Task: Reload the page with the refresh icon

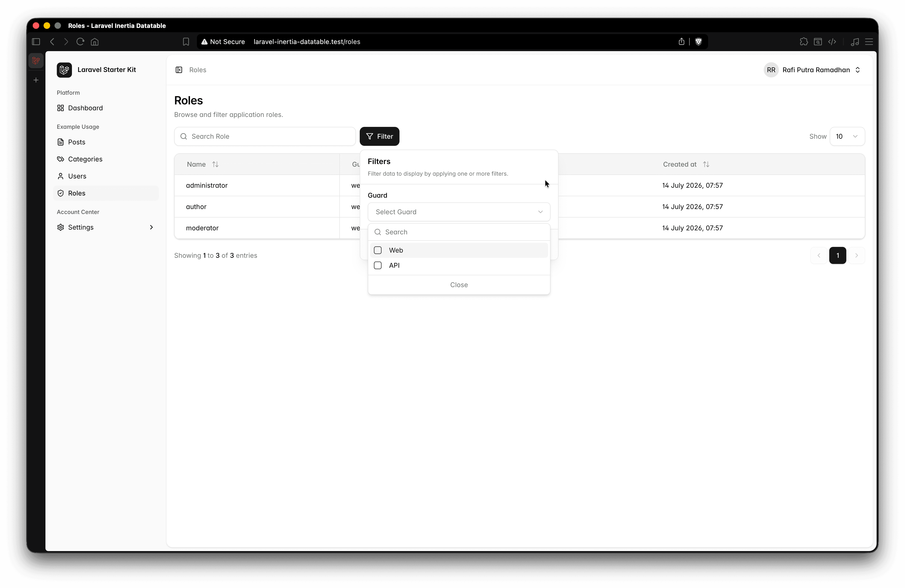Action: pyautogui.click(x=80, y=42)
